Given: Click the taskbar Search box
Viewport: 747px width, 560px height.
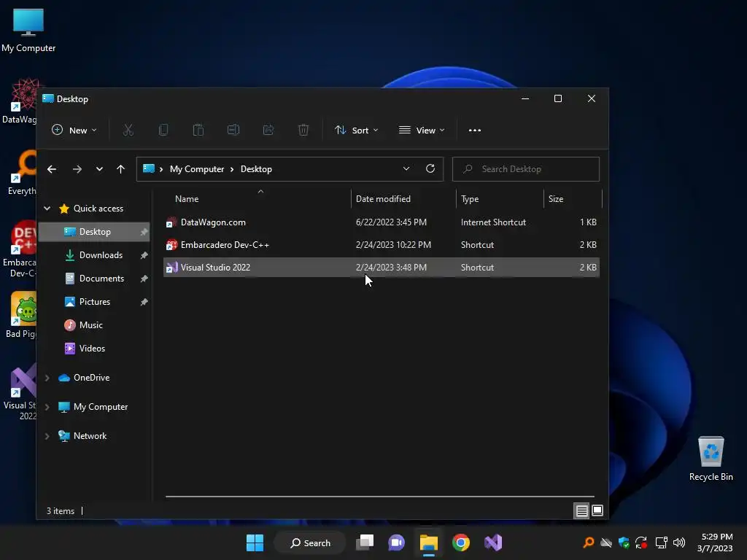Looking at the screenshot, I should point(310,542).
